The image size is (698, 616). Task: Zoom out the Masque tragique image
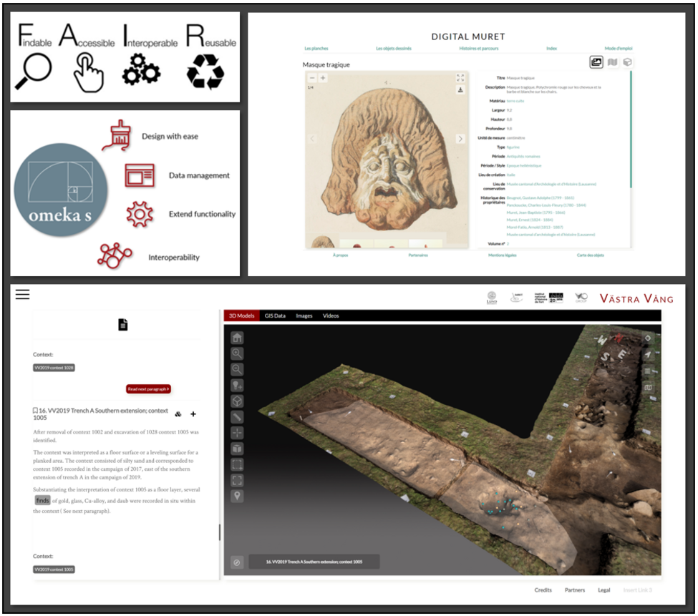(312, 78)
